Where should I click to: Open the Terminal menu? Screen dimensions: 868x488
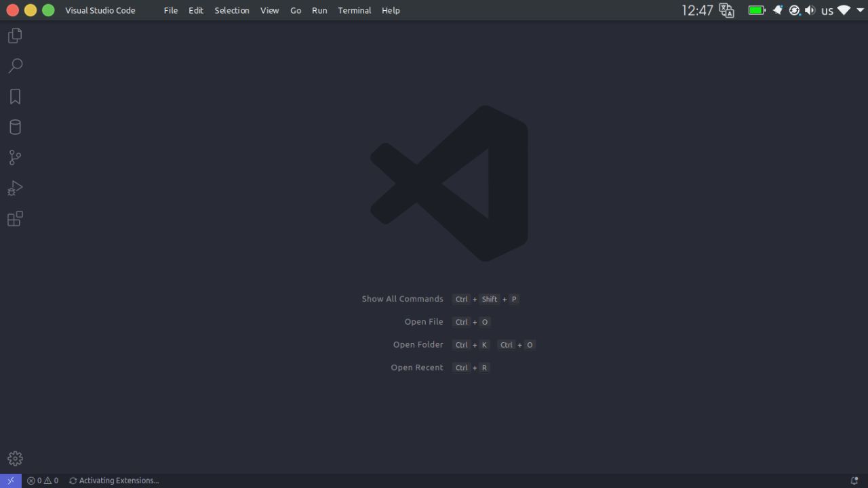pyautogui.click(x=355, y=10)
